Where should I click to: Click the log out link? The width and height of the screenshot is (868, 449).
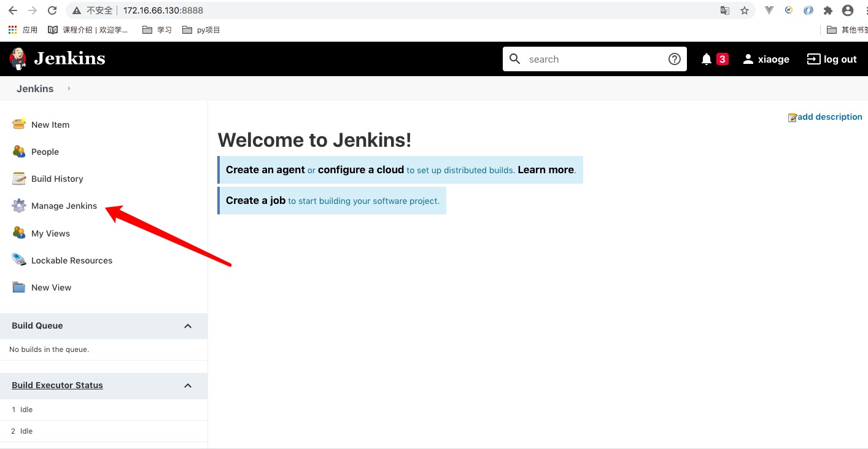(840, 59)
